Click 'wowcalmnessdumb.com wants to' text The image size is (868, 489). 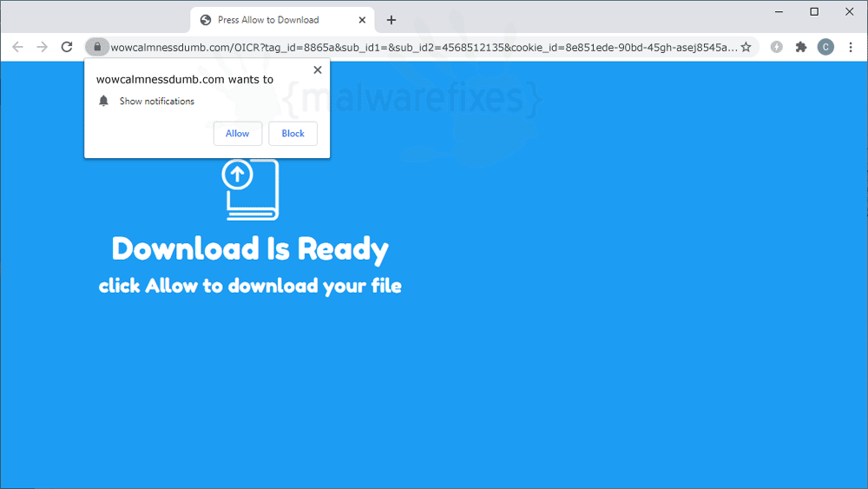(x=185, y=79)
